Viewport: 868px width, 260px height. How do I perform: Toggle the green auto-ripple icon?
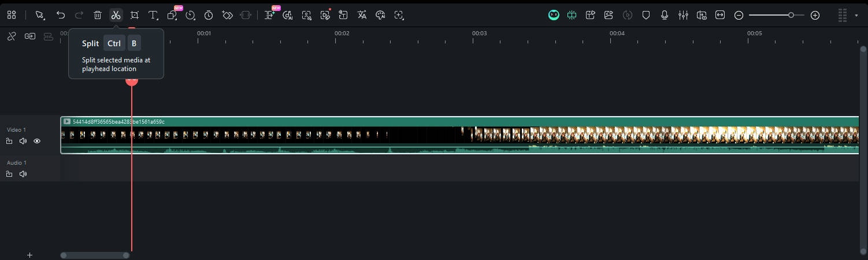click(572, 16)
